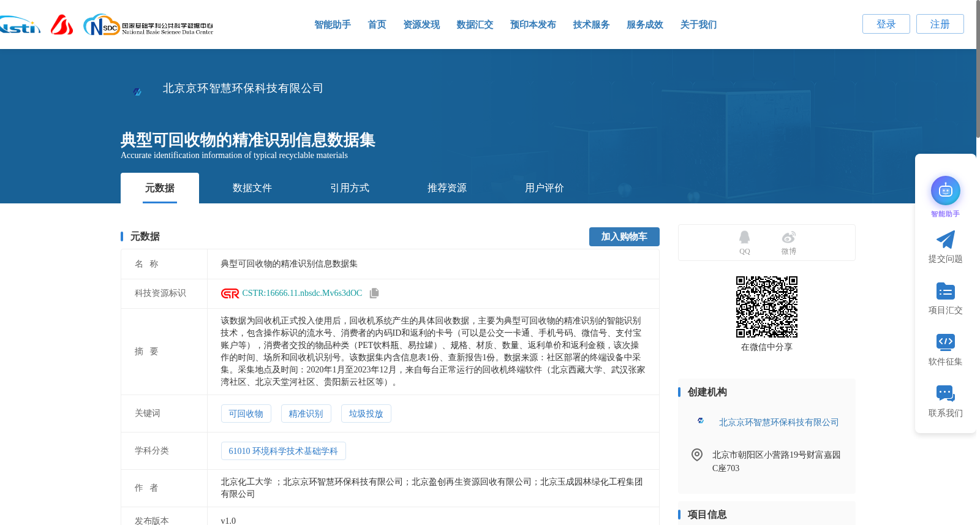Click the red flame-shaped logo
Screen dimensions: 980x525
[x=62, y=25]
